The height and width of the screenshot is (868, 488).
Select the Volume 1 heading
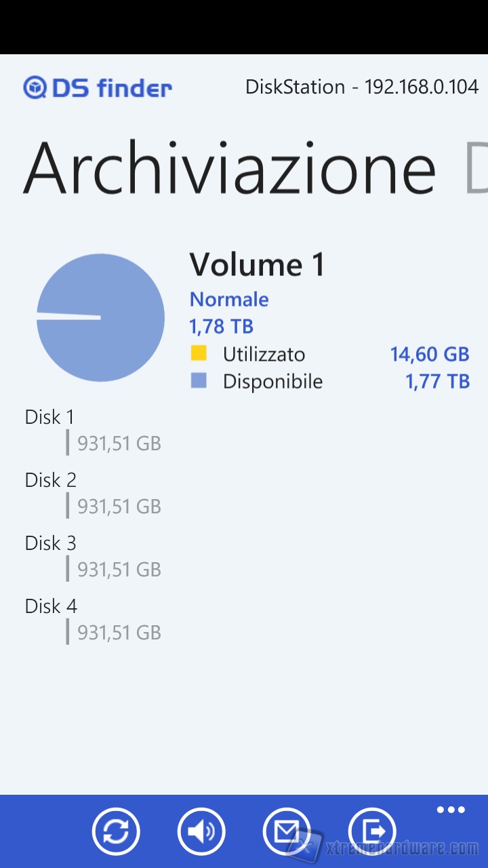tap(258, 264)
